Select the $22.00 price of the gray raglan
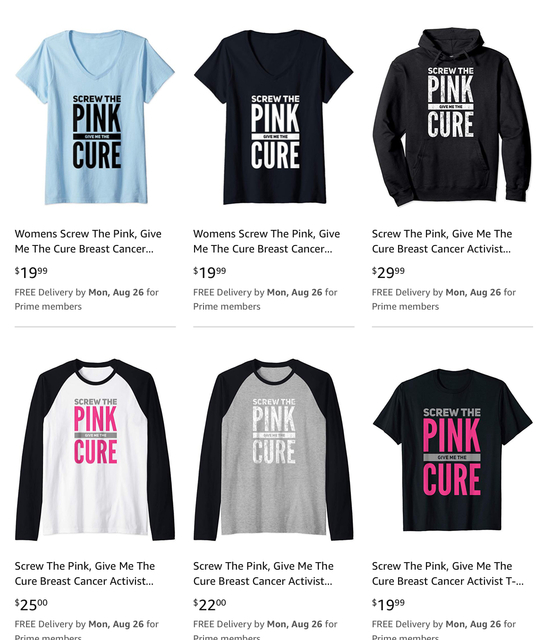 (209, 604)
